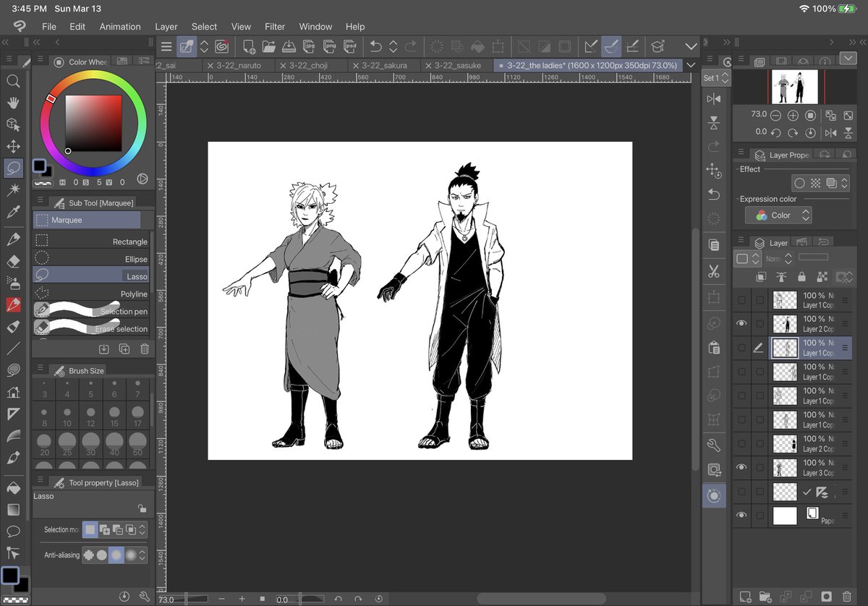
Task: Open the Layer menu
Action: click(x=166, y=27)
